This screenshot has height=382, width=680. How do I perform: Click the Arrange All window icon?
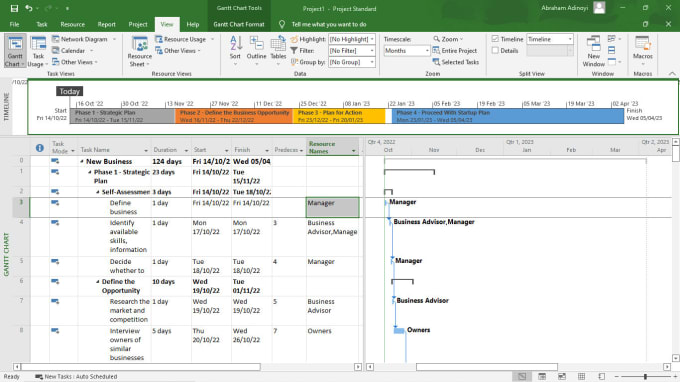point(611,50)
